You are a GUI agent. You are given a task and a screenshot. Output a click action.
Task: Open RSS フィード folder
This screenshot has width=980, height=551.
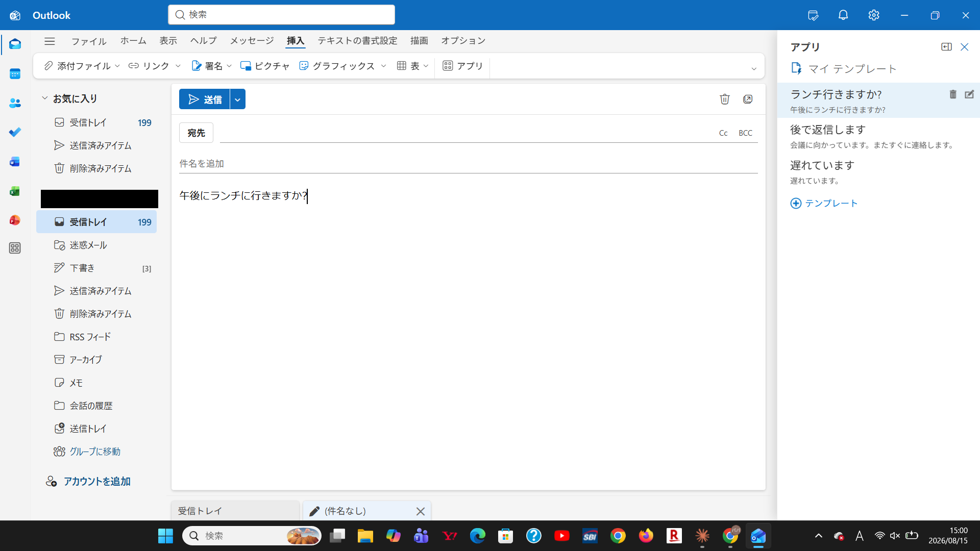click(96, 337)
